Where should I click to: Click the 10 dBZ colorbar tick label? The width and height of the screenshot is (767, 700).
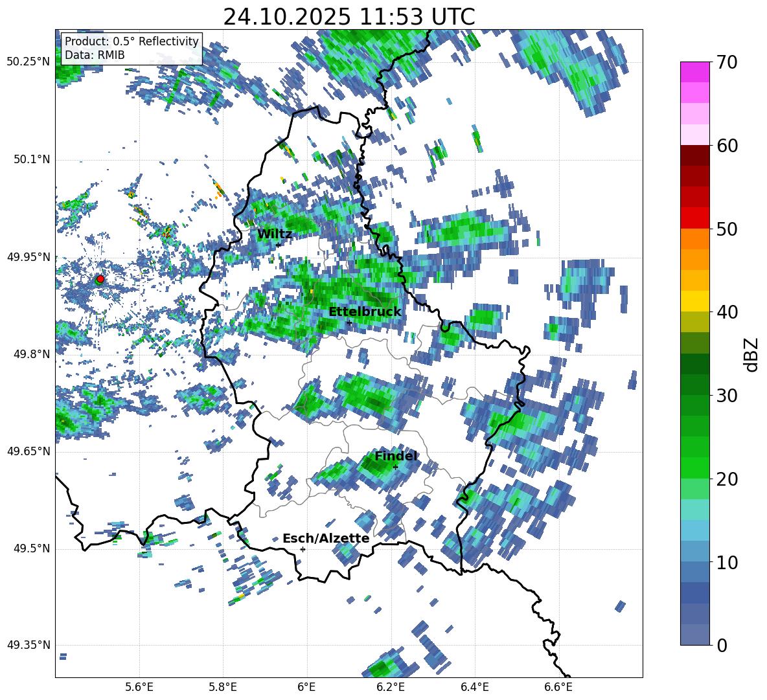(726, 562)
